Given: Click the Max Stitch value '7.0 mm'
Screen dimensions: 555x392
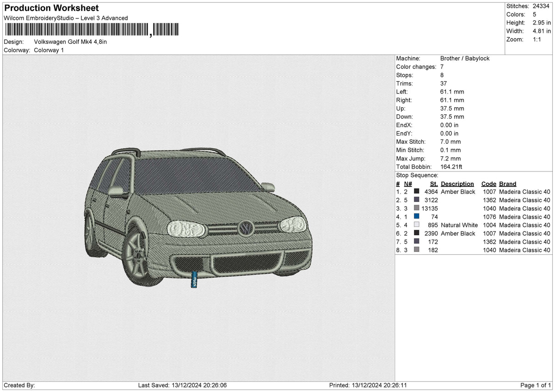Looking at the screenshot, I should pyautogui.click(x=450, y=142).
